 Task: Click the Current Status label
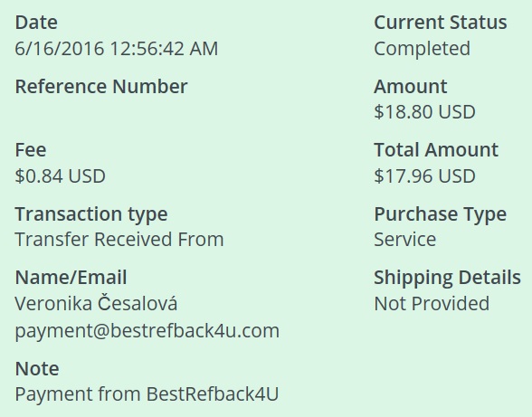pos(441,23)
